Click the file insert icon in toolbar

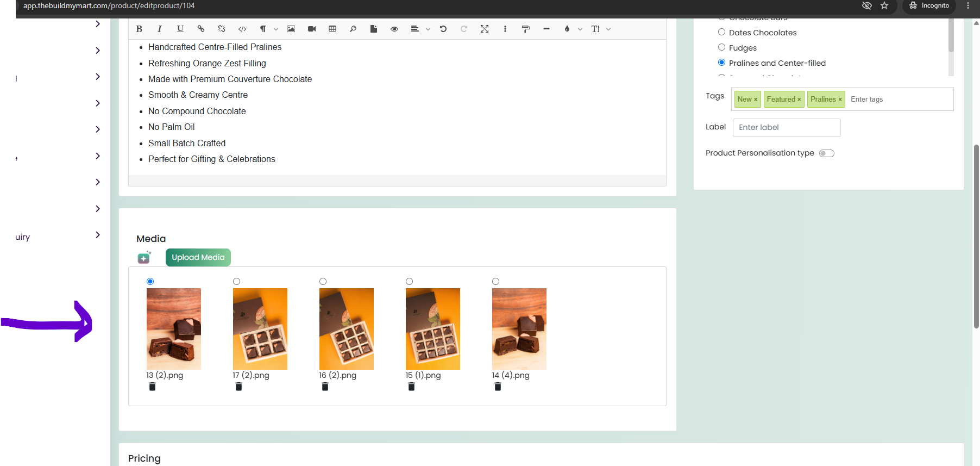pyautogui.click(x=374, y=29)
